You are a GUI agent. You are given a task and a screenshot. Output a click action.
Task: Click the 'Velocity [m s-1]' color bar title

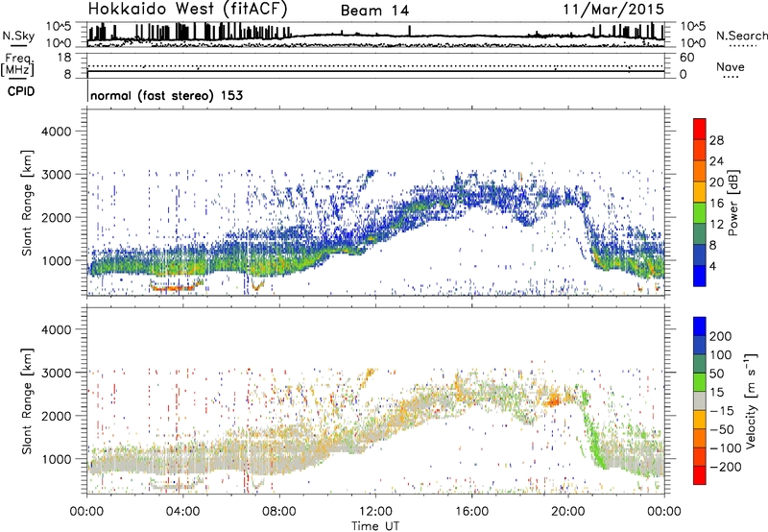[751, 400]
